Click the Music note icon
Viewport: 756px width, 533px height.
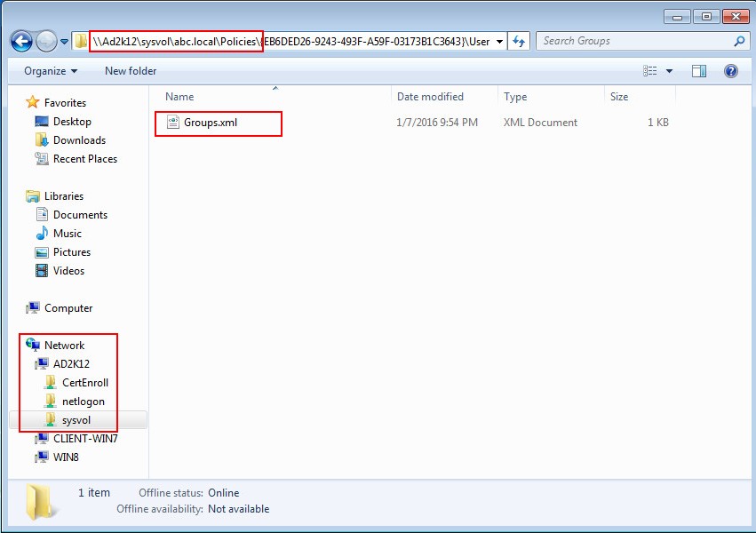coord(42,233)
